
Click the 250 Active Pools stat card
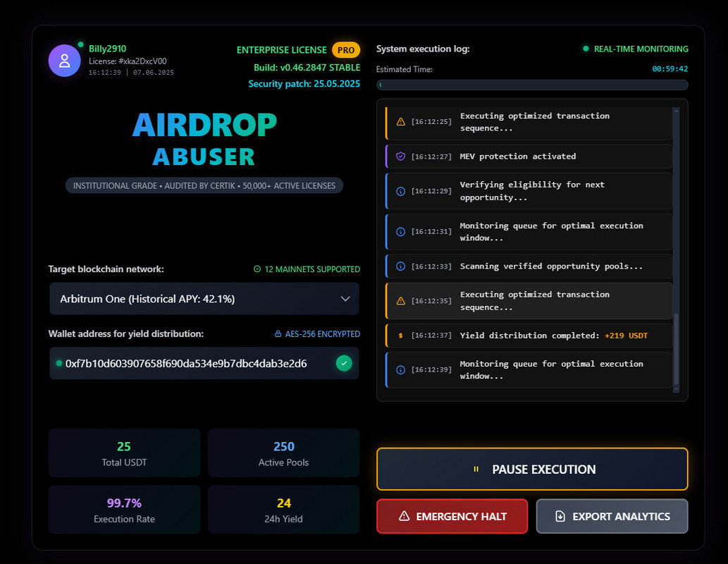tap(284, 453)
